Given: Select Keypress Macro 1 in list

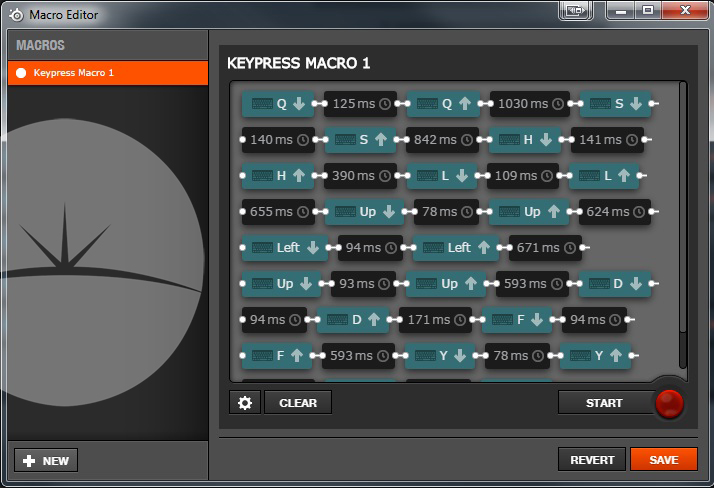Looking at the screenshot, I should click(108, 73).
